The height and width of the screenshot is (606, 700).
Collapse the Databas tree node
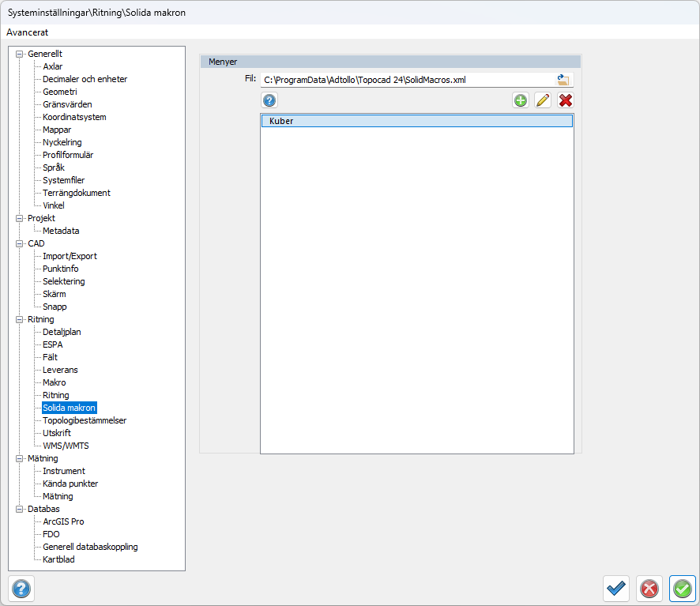point(20,509)
